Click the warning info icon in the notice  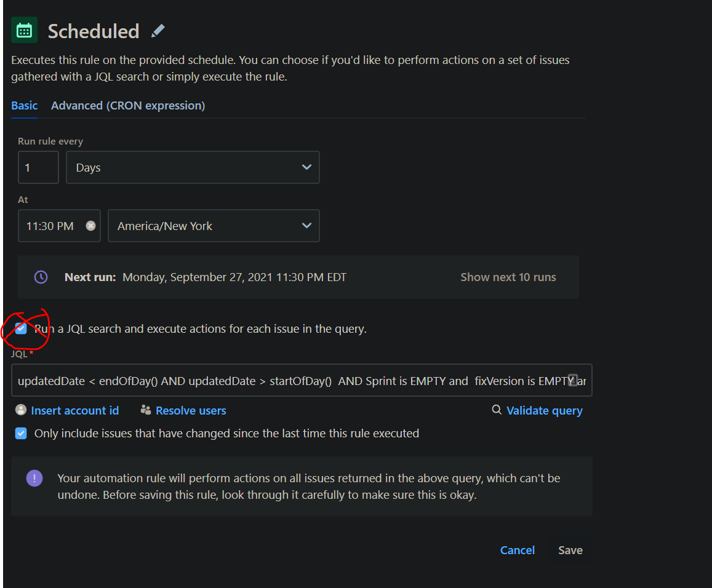click(34, 478)
